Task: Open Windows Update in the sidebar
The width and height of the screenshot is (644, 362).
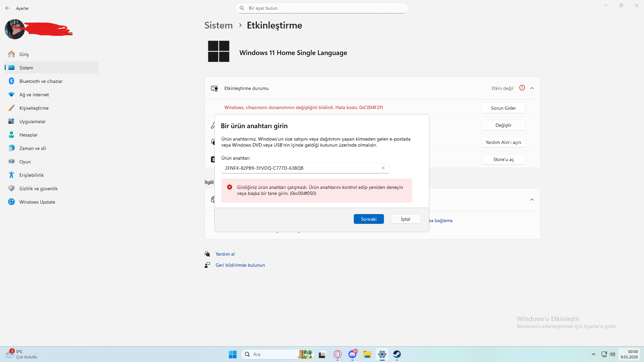Action: coord(52,202)
